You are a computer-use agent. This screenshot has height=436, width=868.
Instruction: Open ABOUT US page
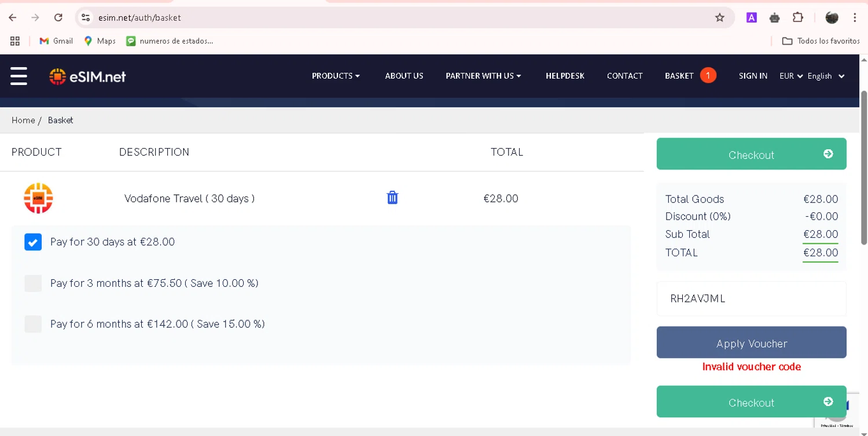click(x=404, y=76)
